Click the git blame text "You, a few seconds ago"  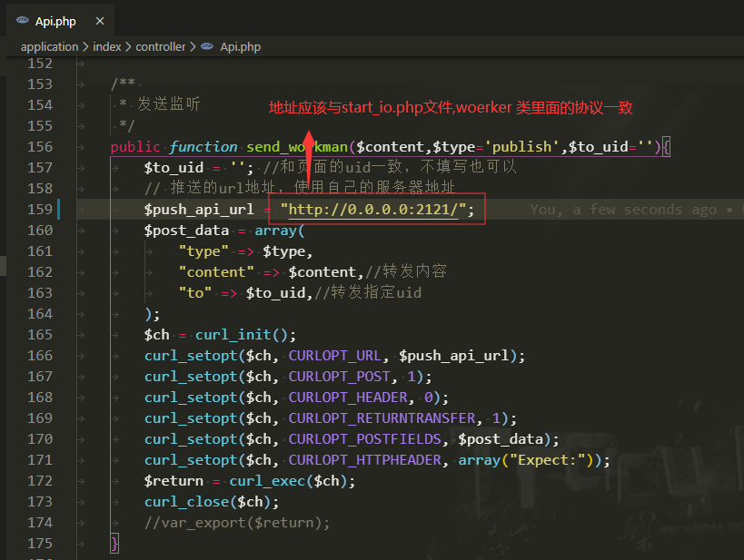coord(623,210)
